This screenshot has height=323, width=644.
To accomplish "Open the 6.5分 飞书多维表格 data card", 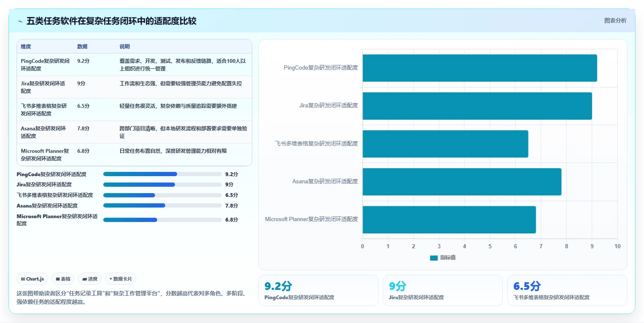I will point(567,290).
